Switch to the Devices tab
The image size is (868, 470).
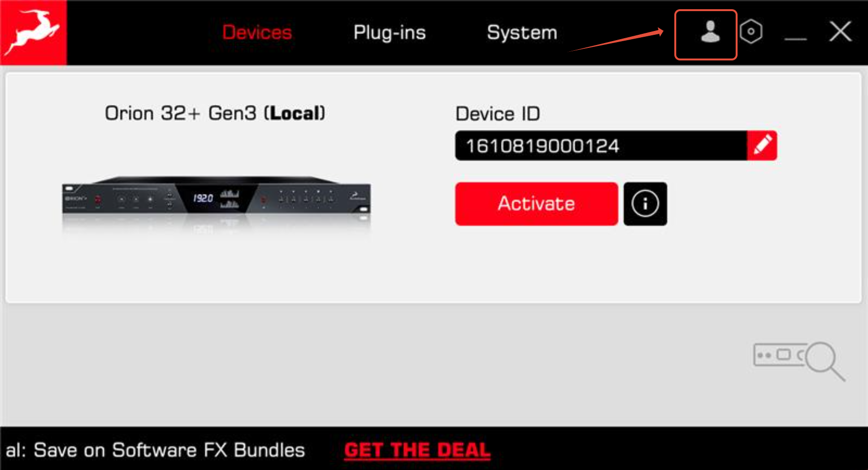coord(257,32)
